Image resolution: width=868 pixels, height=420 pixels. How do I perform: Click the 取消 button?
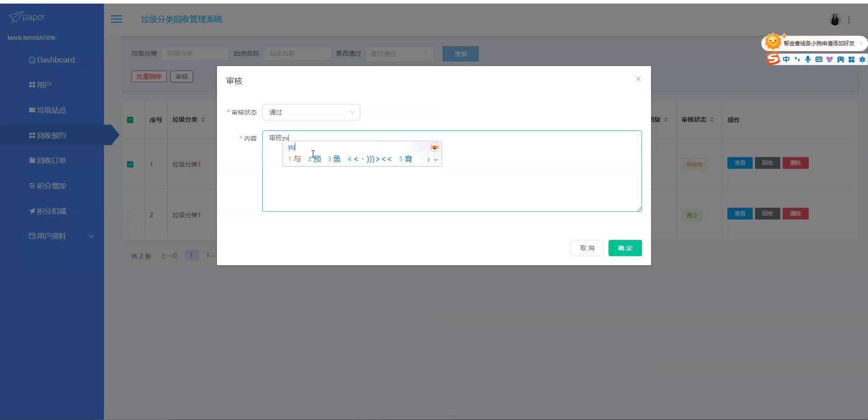tap(587, 248)
